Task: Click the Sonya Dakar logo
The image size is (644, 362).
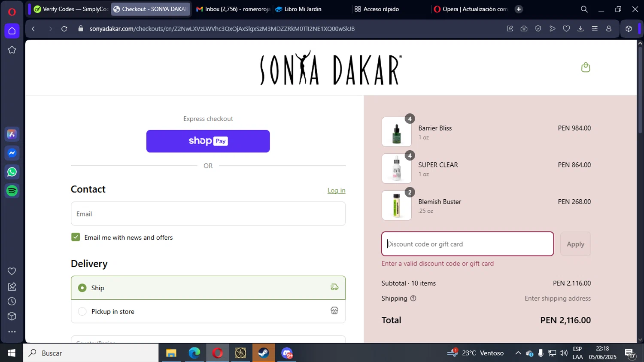Action: pyautogui.click(x=331, y=68)
